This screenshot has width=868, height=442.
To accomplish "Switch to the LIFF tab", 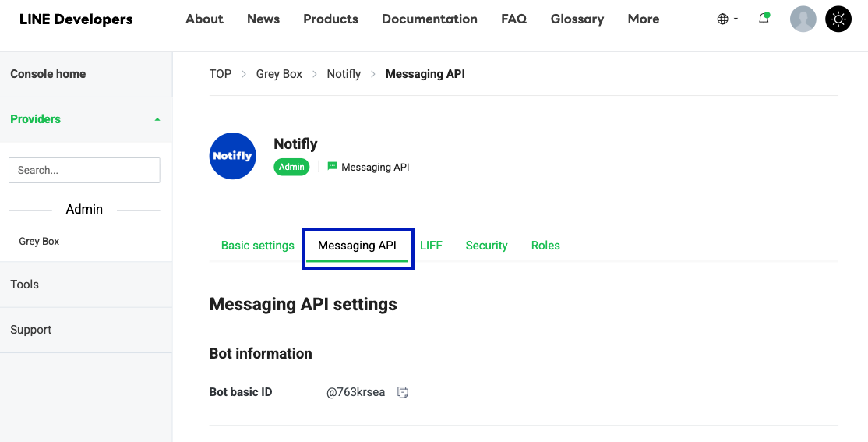I will pyautogui.click(x=431, y=246).
